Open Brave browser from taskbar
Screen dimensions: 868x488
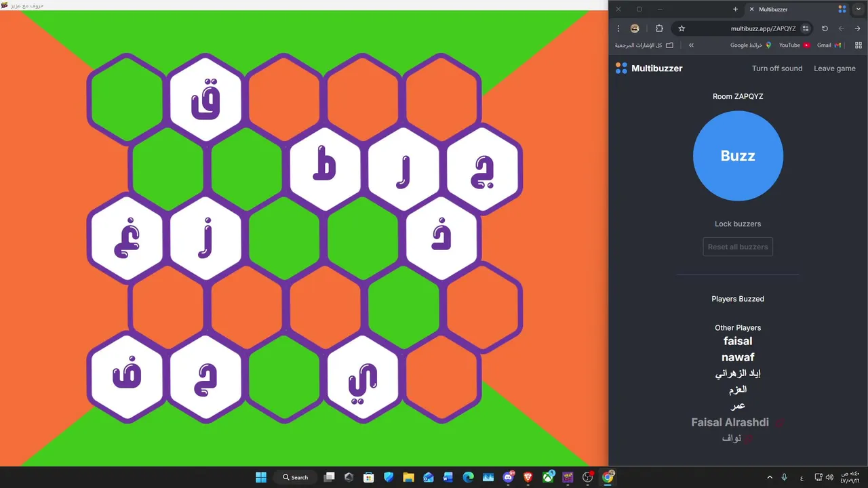coord(528,477)
